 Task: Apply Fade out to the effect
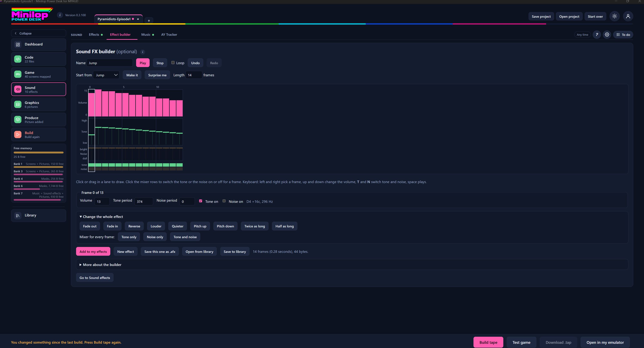(90, 226)
